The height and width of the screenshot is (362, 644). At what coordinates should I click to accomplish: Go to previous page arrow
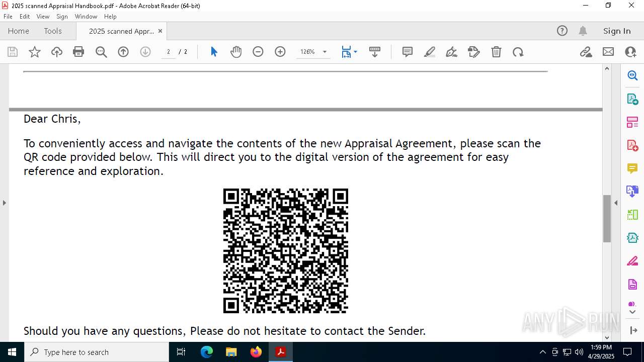[123, 52]
